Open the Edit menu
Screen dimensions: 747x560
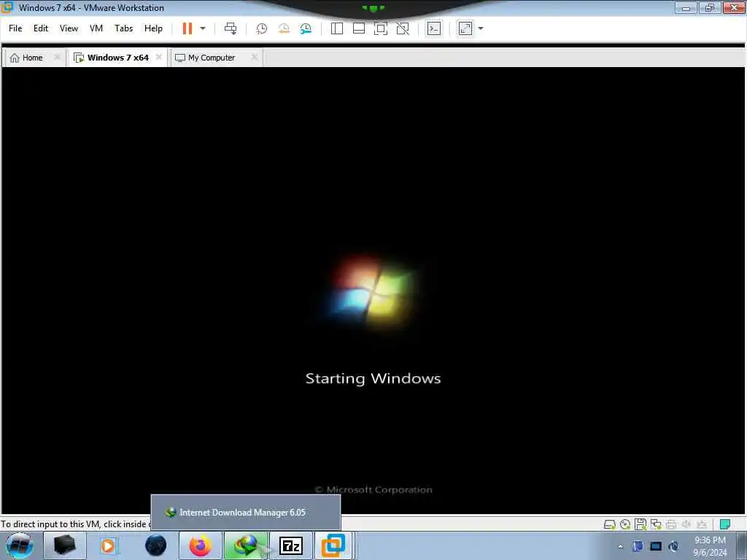point(41,28)
